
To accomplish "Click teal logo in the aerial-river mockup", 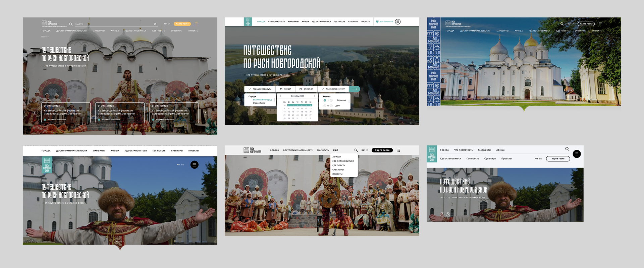I will (x=248, y=22).
